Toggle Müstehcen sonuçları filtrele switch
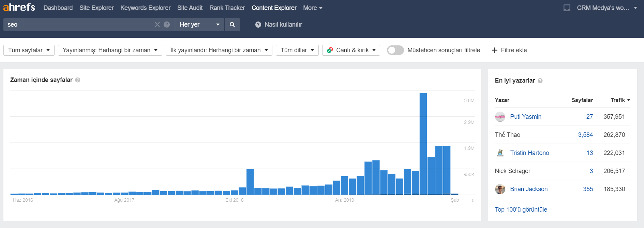This screenshot has height=228, width=644. tap(395, 50)
